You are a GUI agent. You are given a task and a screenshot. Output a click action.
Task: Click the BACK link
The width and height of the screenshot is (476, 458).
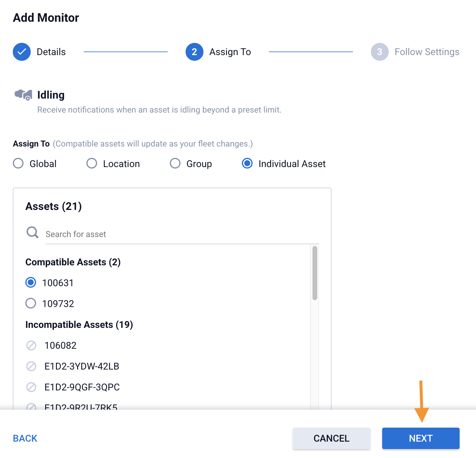25,438
